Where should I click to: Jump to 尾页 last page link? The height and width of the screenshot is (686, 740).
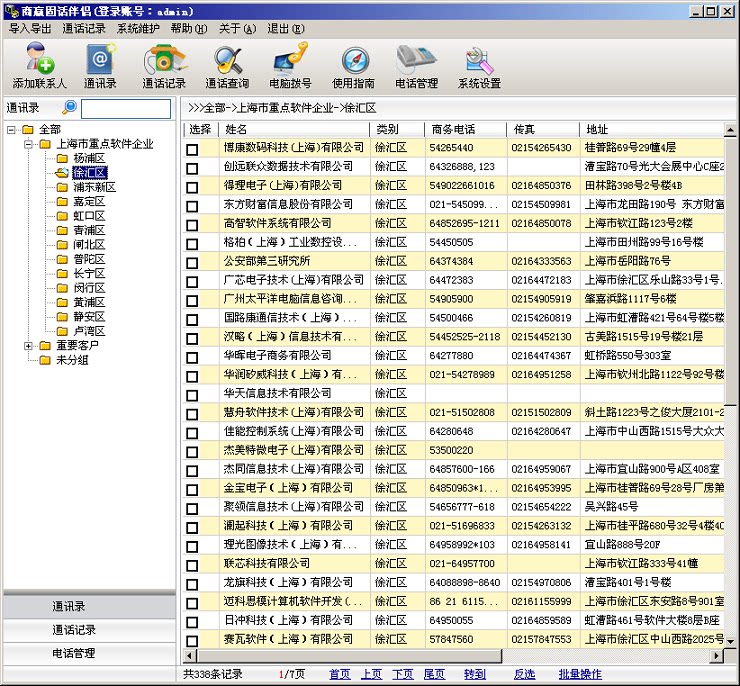[x=434, y=674]
